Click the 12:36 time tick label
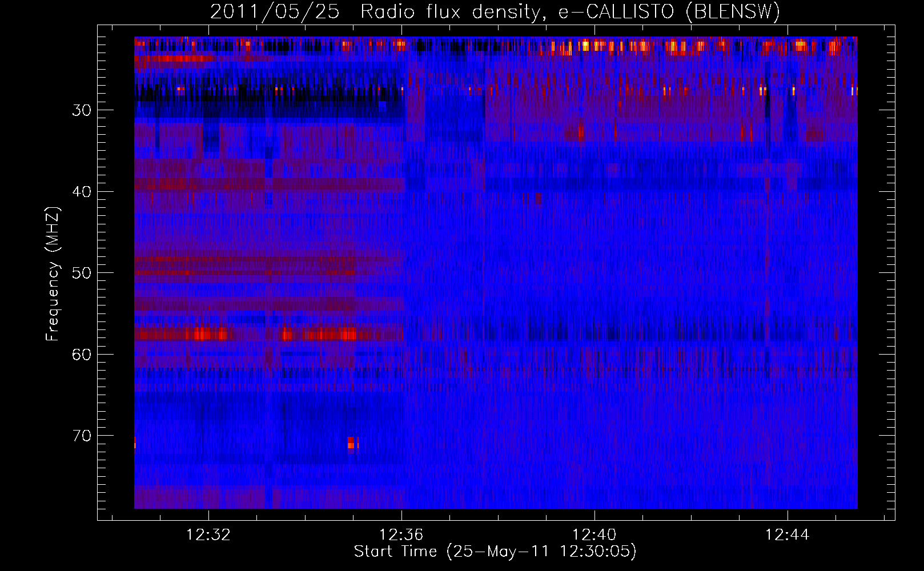Screen dimensions: 924x571 [x=401, y=535]
